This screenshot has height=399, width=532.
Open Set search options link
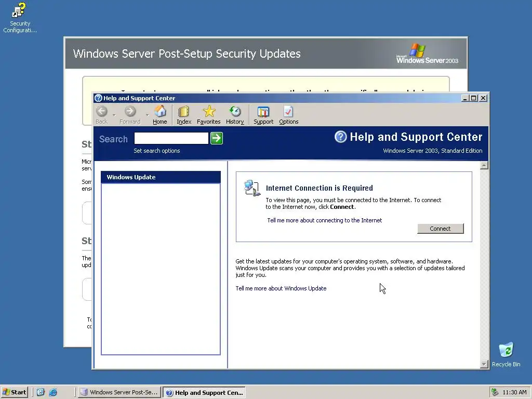pyautogui.click(x=157, y=151)
